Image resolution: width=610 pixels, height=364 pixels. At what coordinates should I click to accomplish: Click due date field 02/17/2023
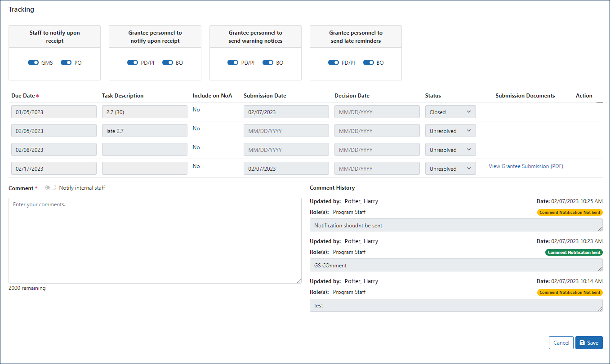click(54, 169)
